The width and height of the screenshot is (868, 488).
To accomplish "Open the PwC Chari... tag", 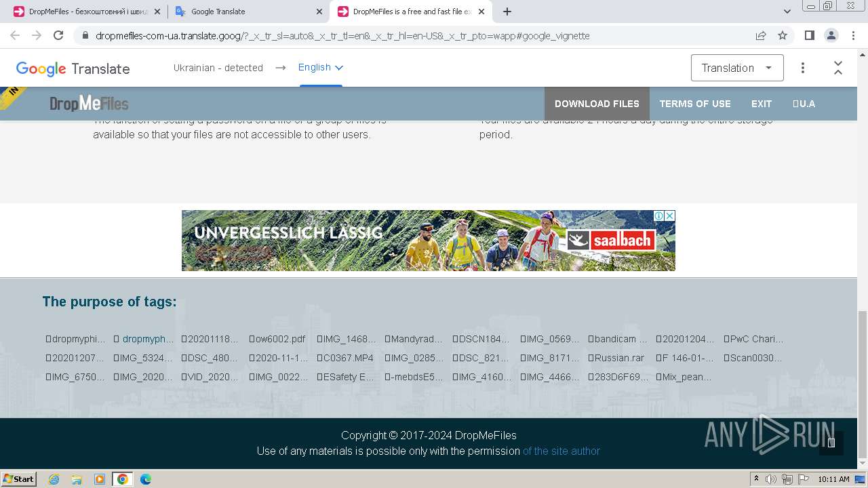I will pyautogui.click(x=753, y=339).
